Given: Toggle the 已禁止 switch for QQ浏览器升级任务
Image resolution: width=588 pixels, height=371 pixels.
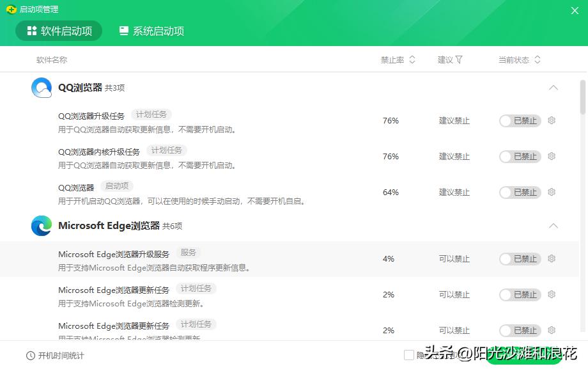Looking at the screenshot, I should 520,120.
